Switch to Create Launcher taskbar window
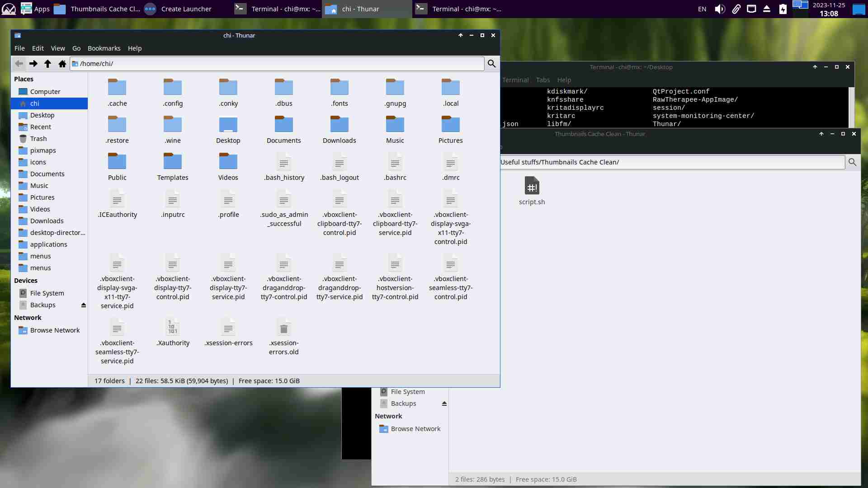The image size is (868, 488). click(x=178, y=9)
